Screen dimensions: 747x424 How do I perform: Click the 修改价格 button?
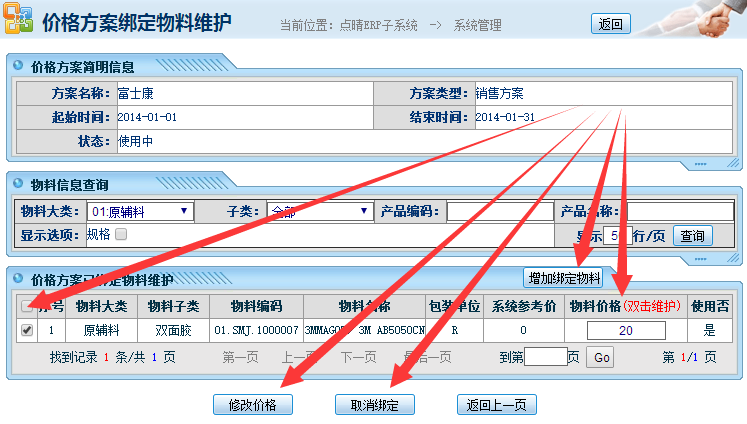pos(252,404)
